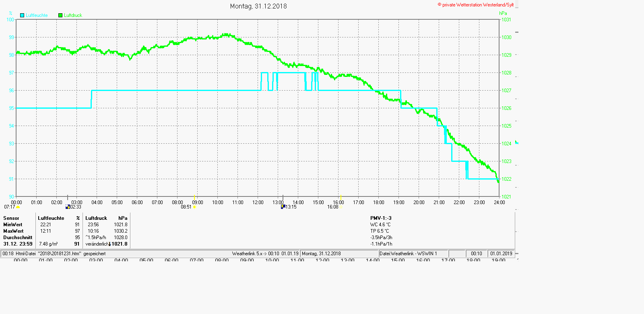Click the 'MinWert' row label
This screenshot has width=644, height=314.
point(13,225)
